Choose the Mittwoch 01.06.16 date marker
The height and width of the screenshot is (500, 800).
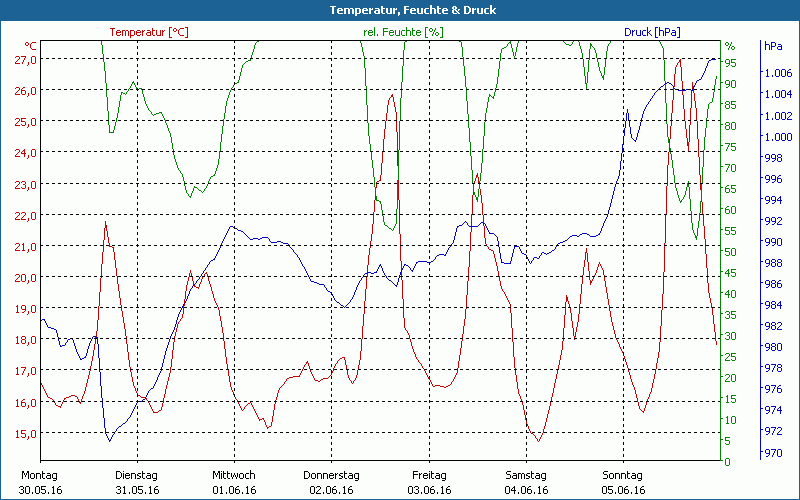[234, 482]
